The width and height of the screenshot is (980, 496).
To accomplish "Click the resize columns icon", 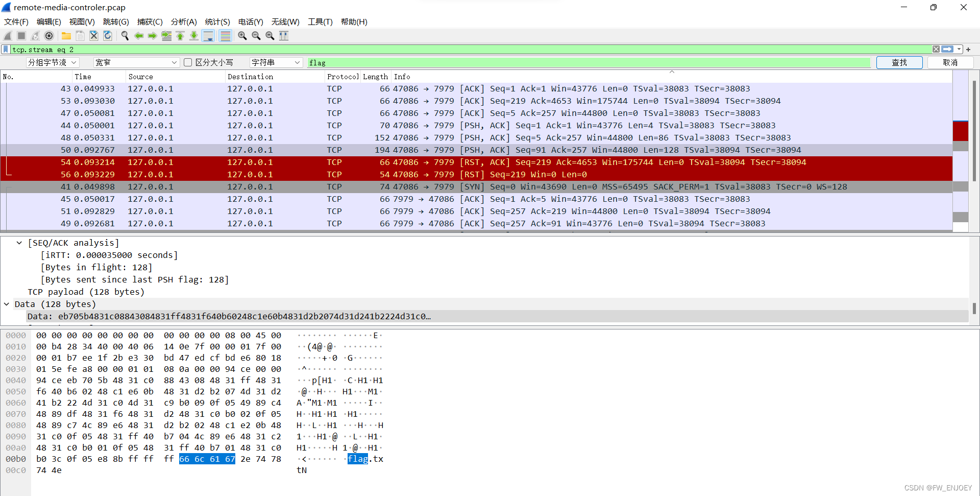I will [284, 36].
